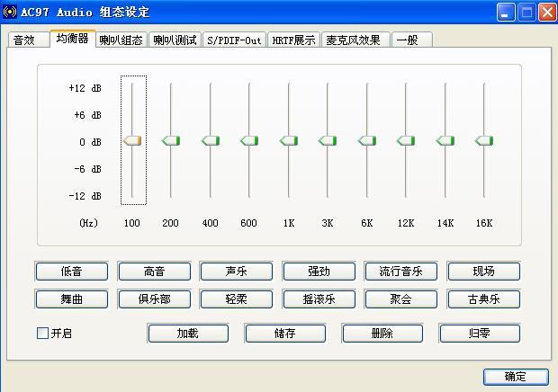
Task: Click the 100 Hz equalizer slider thumb
Action: tap(132, 141)
